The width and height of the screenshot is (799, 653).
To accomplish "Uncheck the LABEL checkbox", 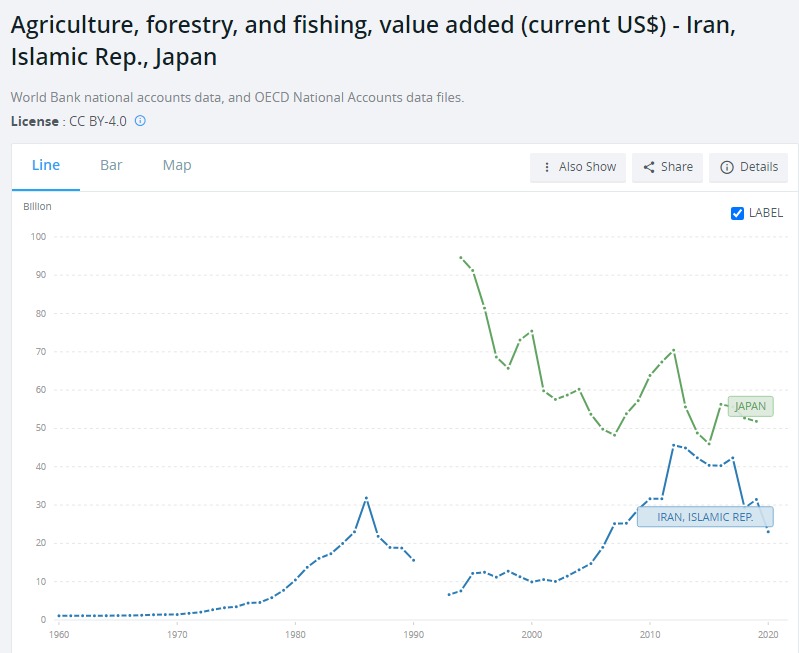I will click(738, 213).
